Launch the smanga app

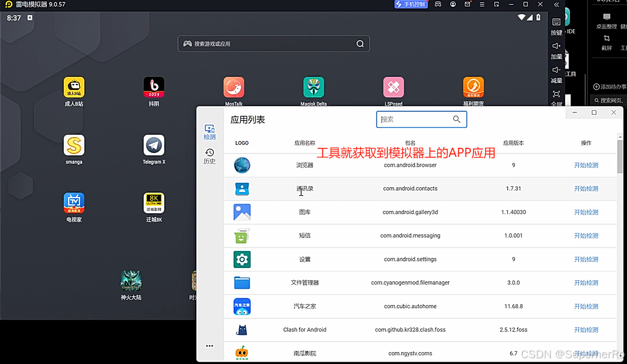pyautogui.click(x=74, y=145)
